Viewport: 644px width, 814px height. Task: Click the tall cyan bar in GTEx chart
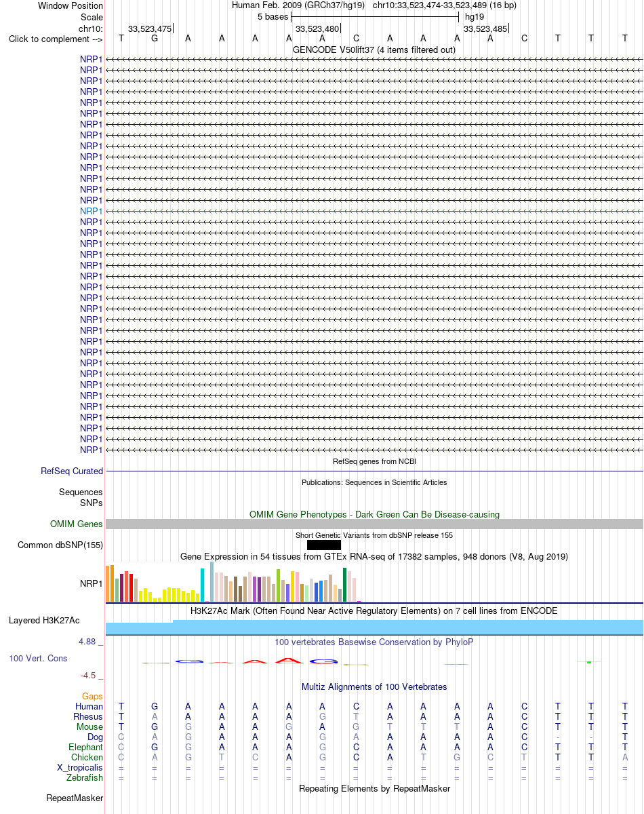click(x=203, y=585)
